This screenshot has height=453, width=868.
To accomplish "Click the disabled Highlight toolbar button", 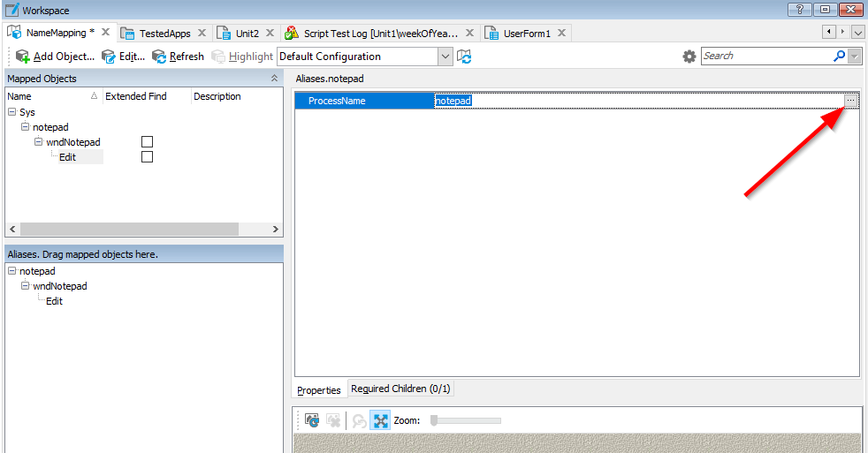I will click(242, 57).
